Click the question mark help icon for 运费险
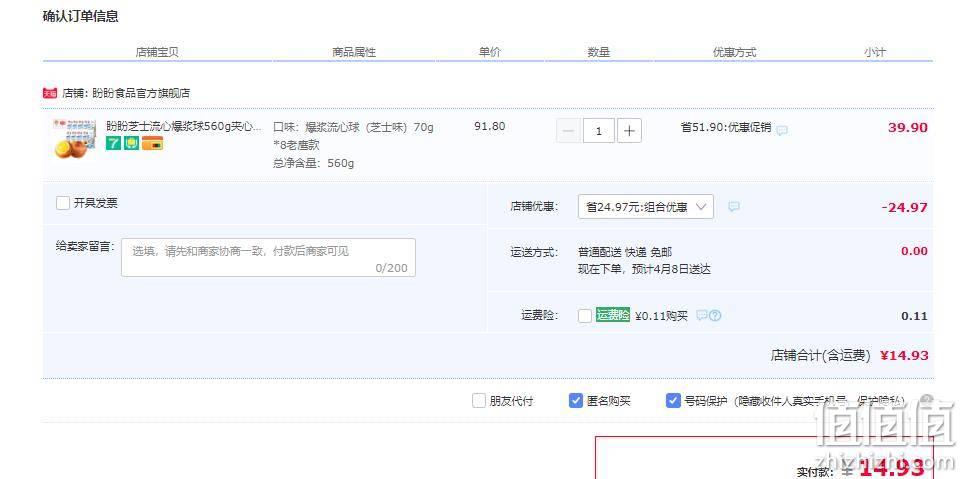964x479 pixels. tap(715, 315)
